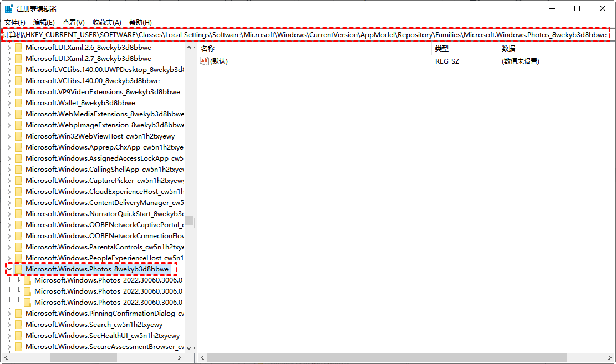This screenshot has width=616, height=364.
Task: Click folder icon of Microsoft.Windows.SecHealthUI key
Action: [x=19, y=335]
